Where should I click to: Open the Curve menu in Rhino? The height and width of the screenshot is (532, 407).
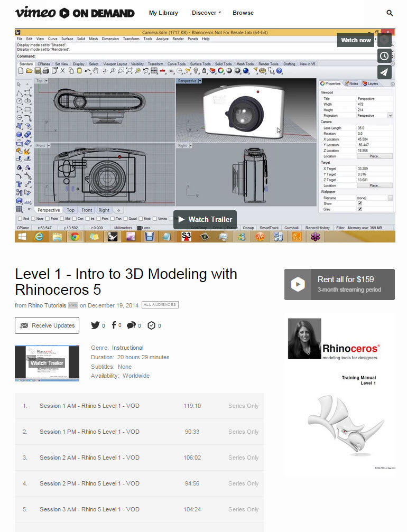point(53,39)
